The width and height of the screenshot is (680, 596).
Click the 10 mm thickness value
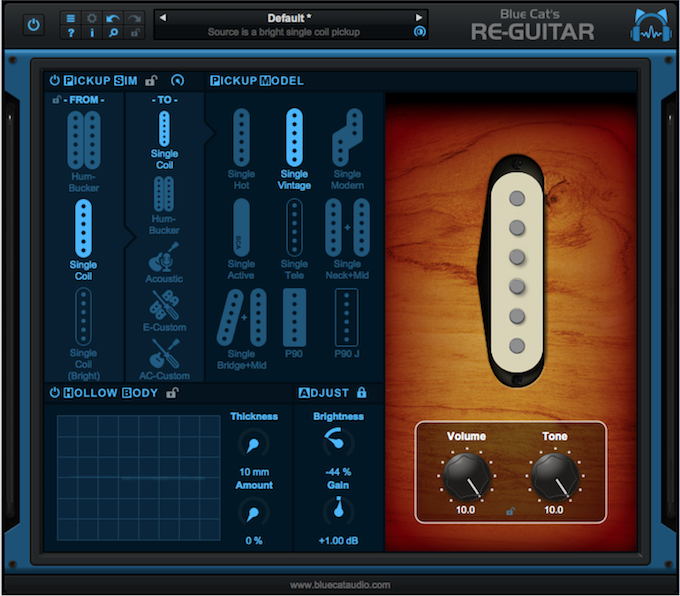click(254, 472)
